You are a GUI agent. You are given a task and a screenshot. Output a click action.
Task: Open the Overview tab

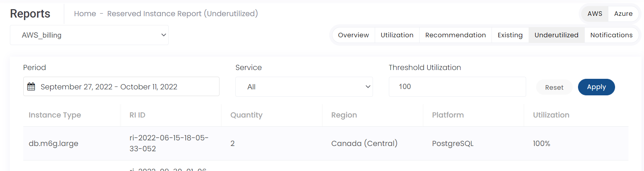[353, 35]
